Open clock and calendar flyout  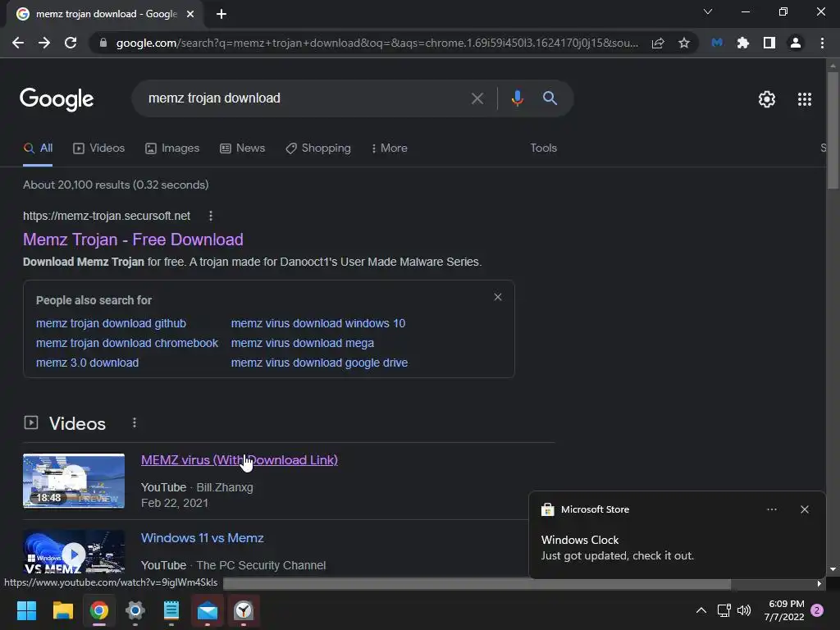click(x=784, y=610)
